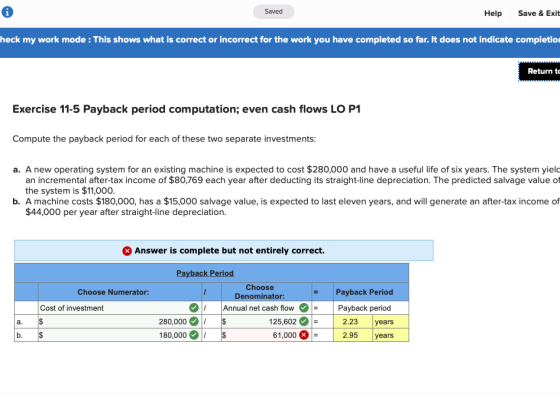
Task: Click the Payback Period underlined table heading
Action: [x=205, y=273]
